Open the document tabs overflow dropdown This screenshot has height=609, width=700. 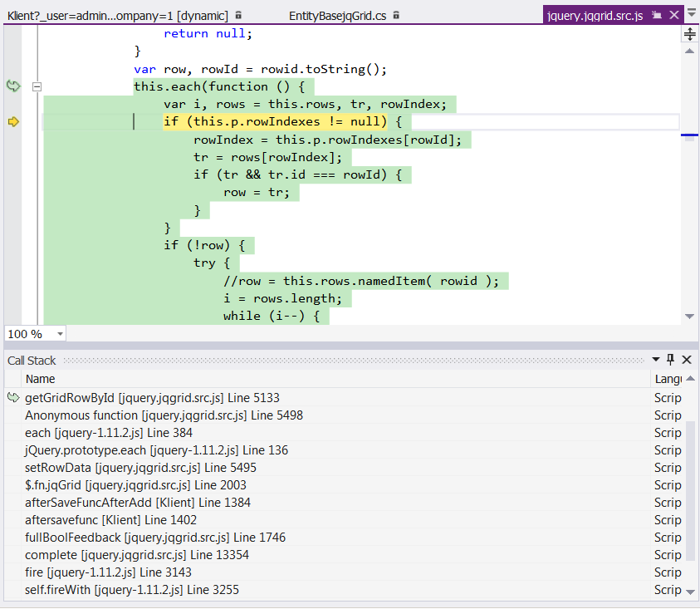click(x=692, y=13)
